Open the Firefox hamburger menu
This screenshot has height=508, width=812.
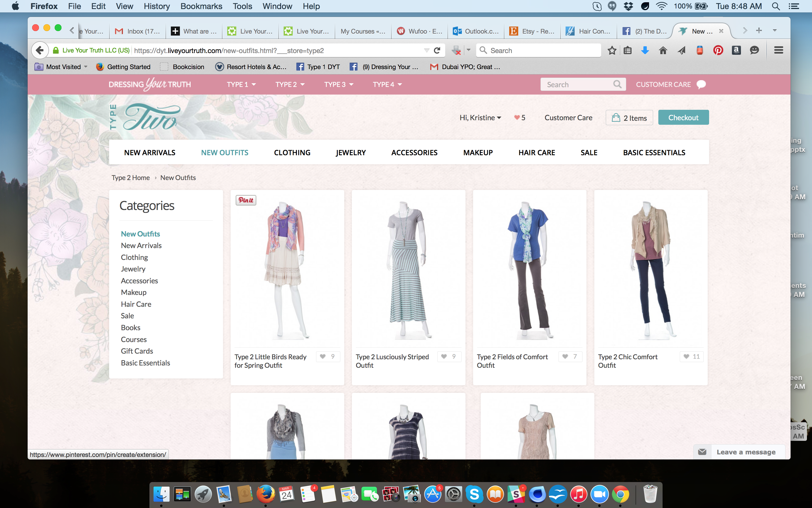coord(778,51)
